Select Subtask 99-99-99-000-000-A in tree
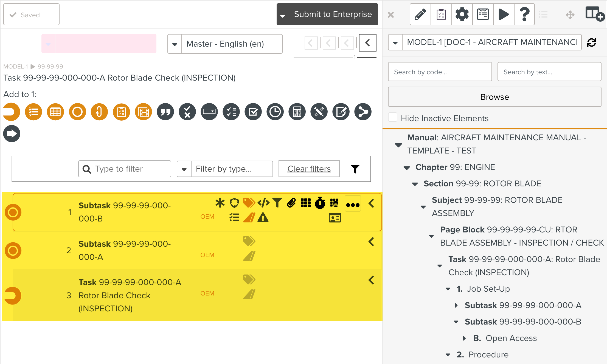This screenshot has width=607, height=364. click(x=523, y=305)
